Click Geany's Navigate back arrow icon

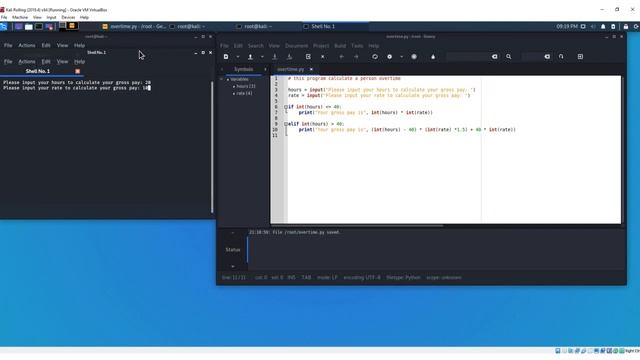(342, 57)
